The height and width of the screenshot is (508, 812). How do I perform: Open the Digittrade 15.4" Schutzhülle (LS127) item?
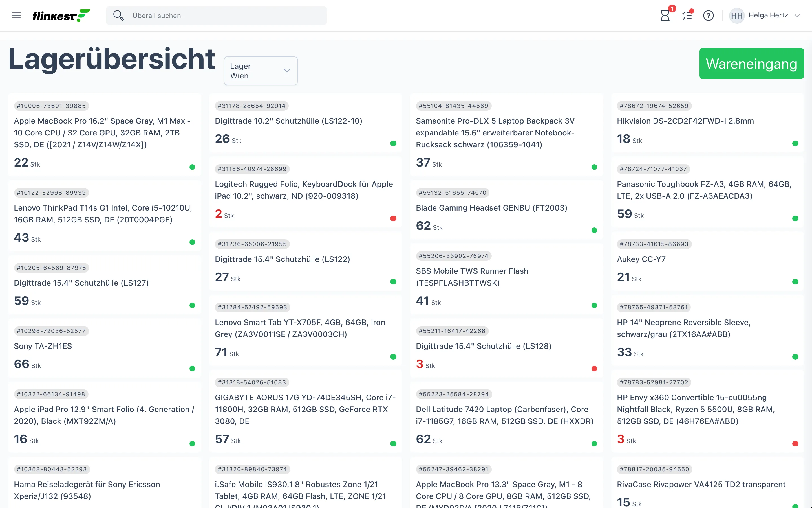tap(105, 285)
